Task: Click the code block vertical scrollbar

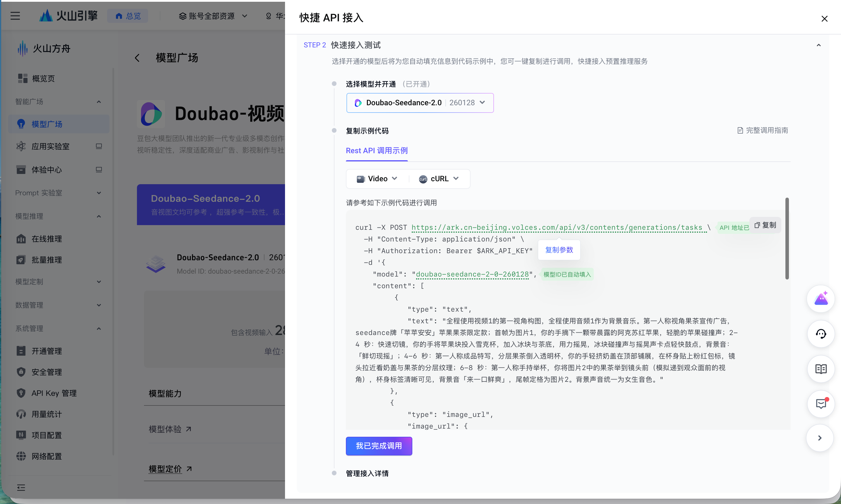Action: [x=787, y=239]
